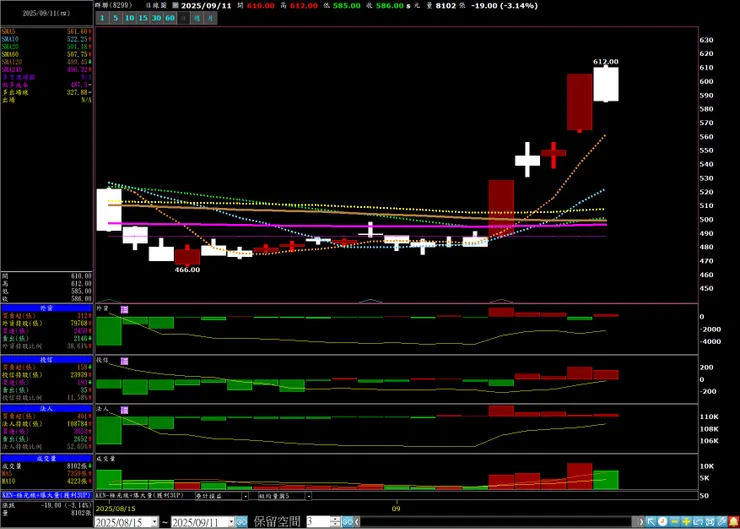Click the SMA240 value 496.32
The width and height of the screenshot is (740, 529).
78,69
